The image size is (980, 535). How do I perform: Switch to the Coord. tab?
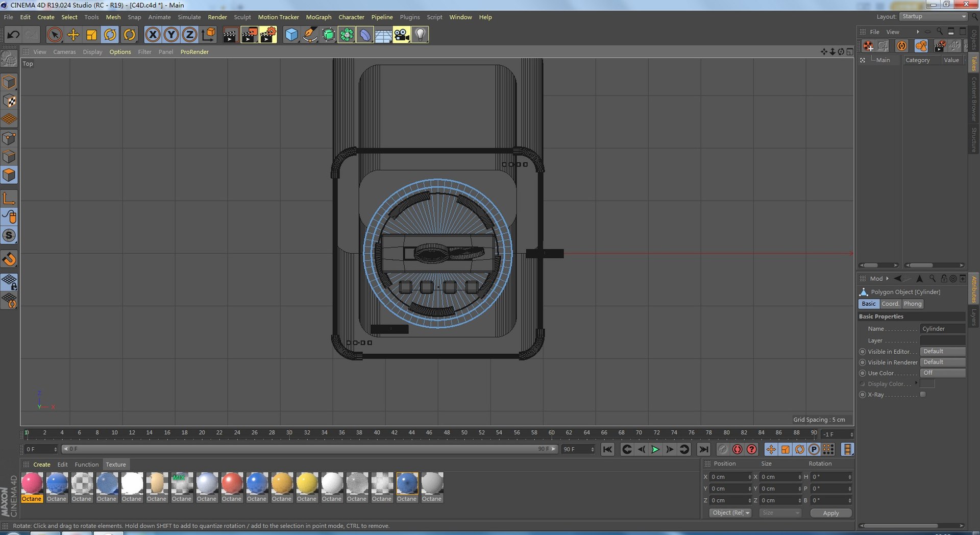(x=890, y=304)
